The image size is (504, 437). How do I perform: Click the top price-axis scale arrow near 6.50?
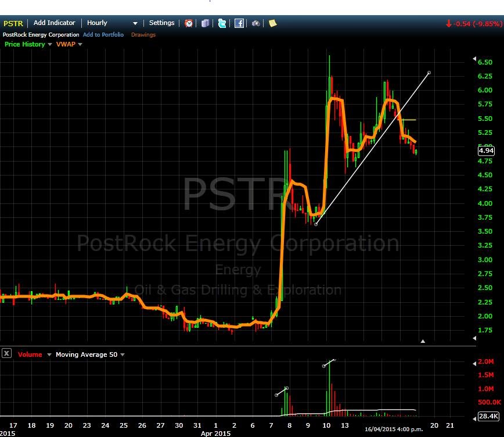(x=474, y=59)
